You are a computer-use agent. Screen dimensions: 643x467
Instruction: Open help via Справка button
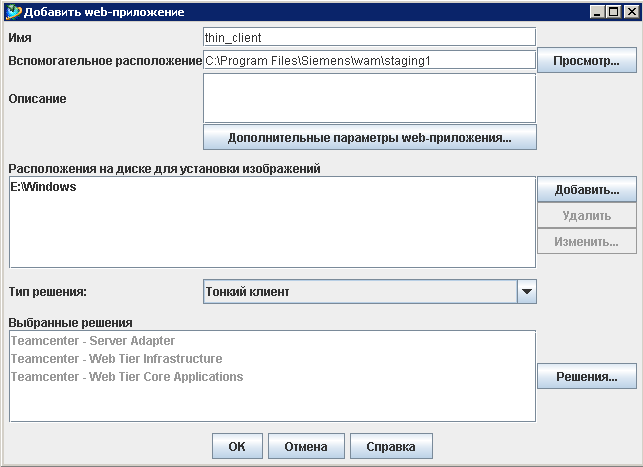[391, 446]
